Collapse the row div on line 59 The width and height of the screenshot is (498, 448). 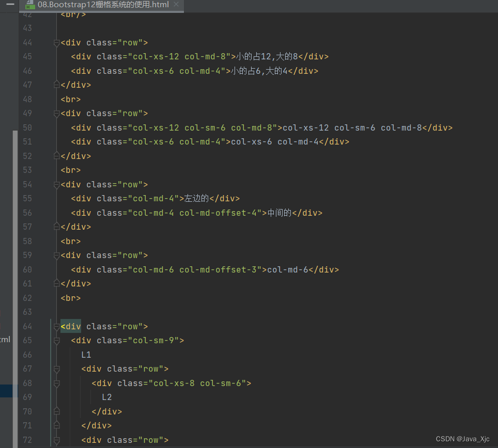(56, 255)
